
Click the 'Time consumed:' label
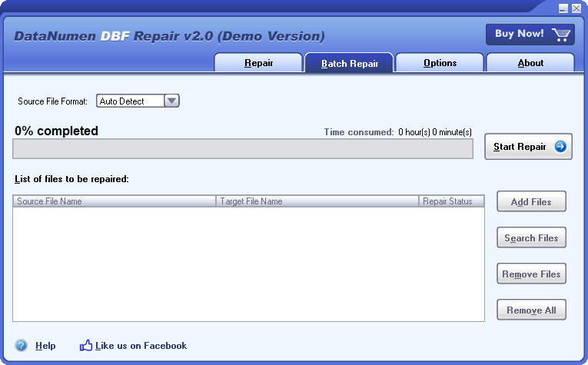click(359, 132)
